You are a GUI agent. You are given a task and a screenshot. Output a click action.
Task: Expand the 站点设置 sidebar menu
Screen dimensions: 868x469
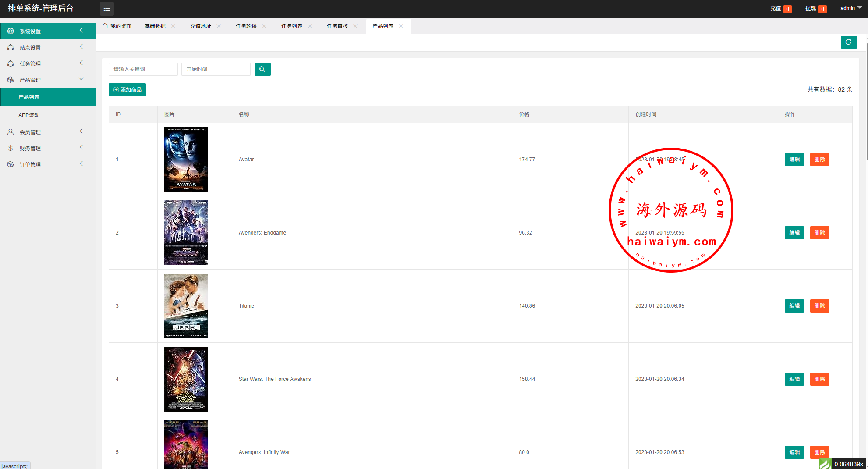point(47,47)
